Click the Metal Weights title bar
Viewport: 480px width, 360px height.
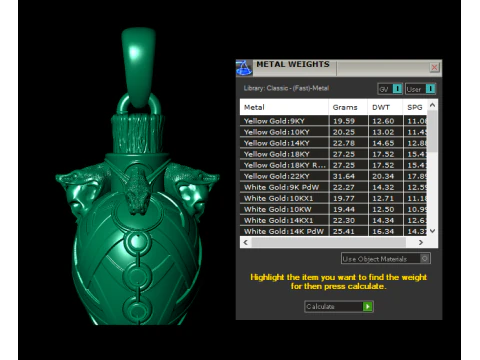click(x=340, y=68)
